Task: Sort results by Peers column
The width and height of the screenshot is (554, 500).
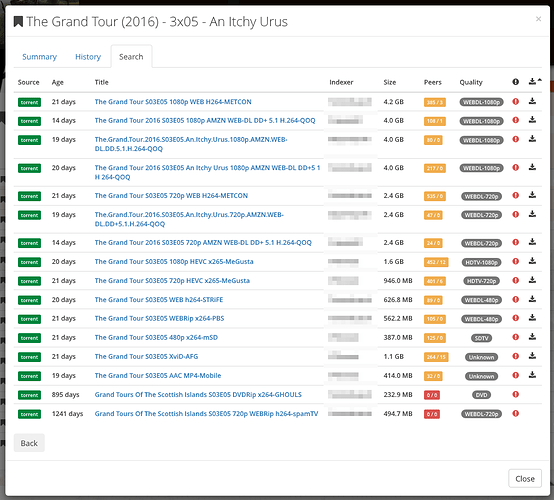Action: 432,82
